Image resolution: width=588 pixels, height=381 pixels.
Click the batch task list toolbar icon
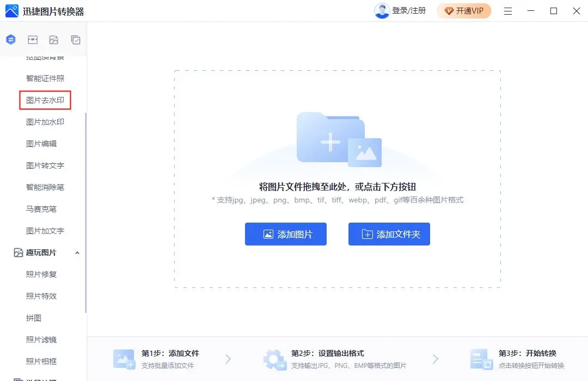point(76,39)
